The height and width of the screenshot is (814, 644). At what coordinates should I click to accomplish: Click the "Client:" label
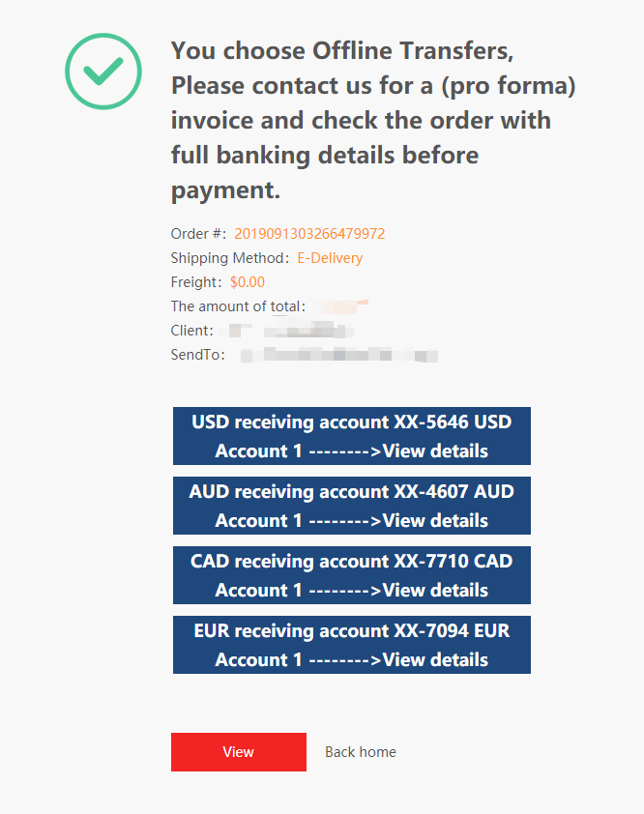192,331
